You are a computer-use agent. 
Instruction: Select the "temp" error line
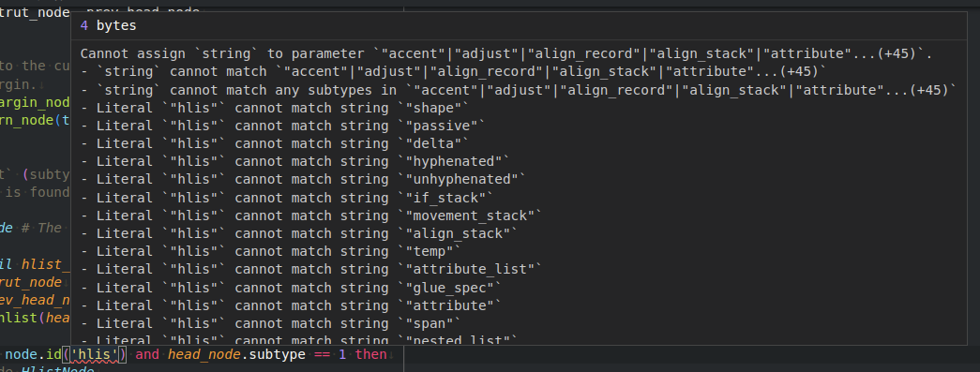[271, 251]
